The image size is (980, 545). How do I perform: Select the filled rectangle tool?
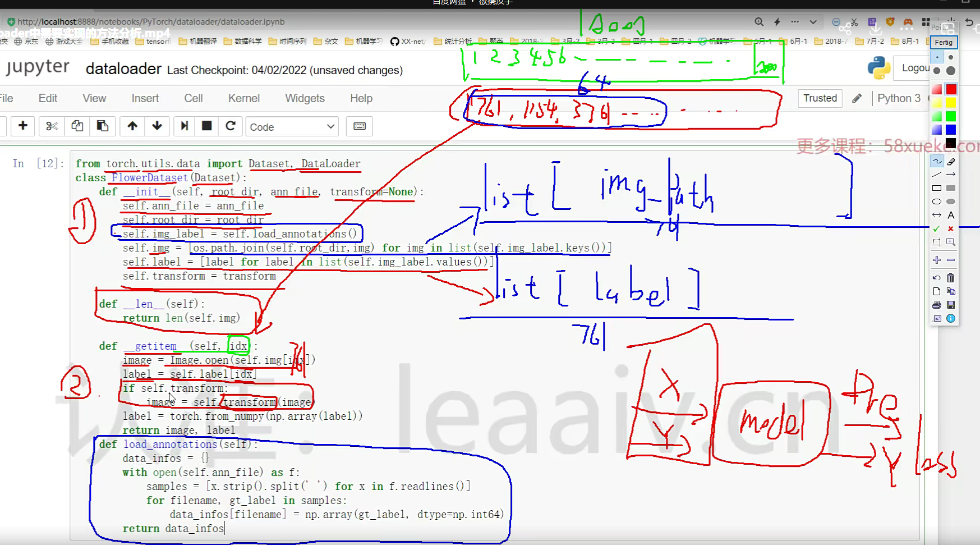pos(951,189)
